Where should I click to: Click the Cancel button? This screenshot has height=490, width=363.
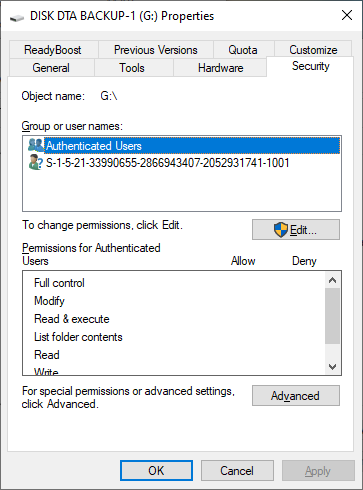click(x=237, y=471)
